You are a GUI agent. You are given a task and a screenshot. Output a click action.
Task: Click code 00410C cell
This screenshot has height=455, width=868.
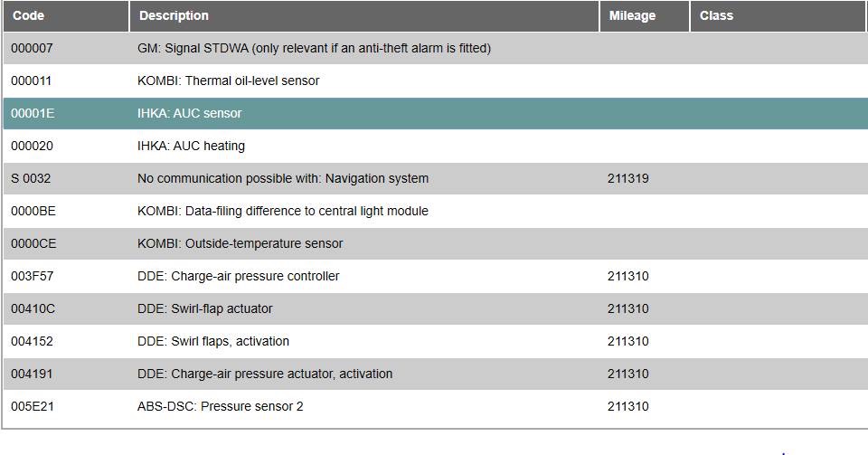click(x=33, y=308)
